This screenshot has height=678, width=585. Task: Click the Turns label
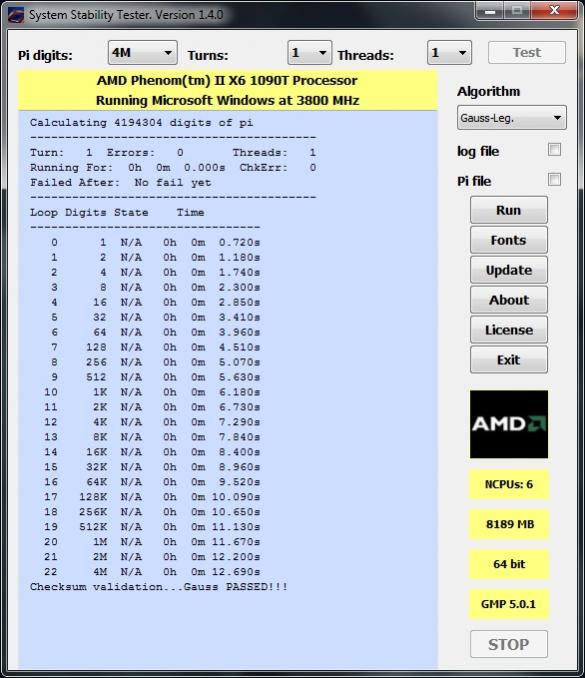[208, 55]
